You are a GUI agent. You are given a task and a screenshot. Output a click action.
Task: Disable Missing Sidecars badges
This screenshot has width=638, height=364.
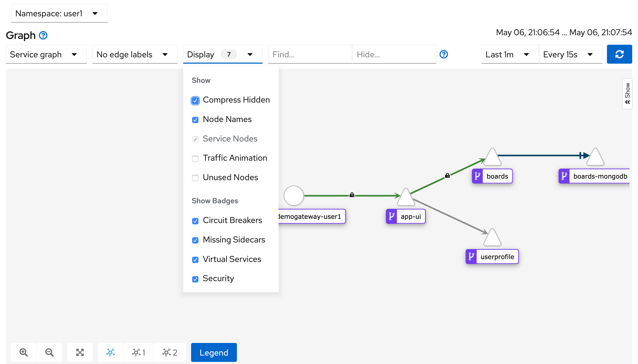point(195,240)
